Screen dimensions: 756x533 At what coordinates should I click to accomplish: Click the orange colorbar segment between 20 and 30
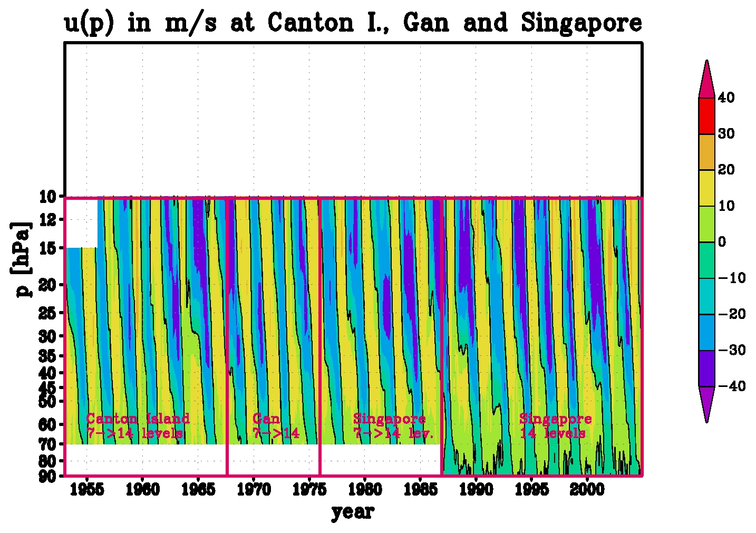706,152
